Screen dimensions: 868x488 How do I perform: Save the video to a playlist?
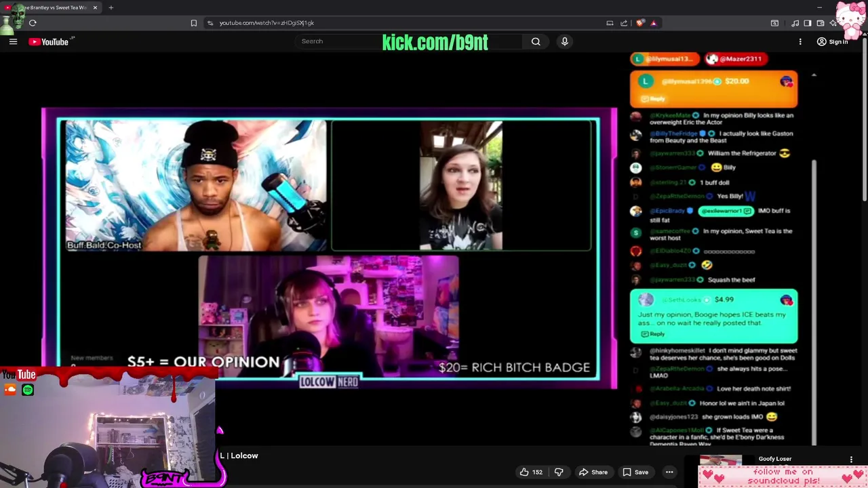635,472
